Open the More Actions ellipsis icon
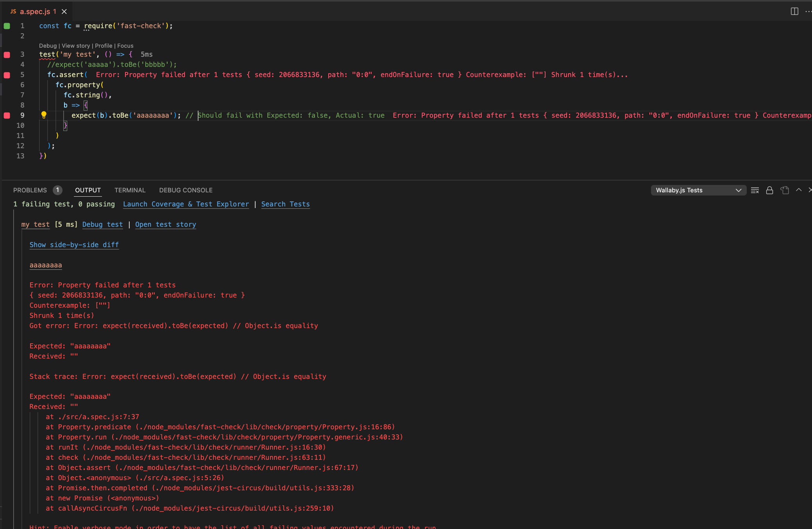The width and height of the screenshot is (812, 529). [x=808, y=11]
